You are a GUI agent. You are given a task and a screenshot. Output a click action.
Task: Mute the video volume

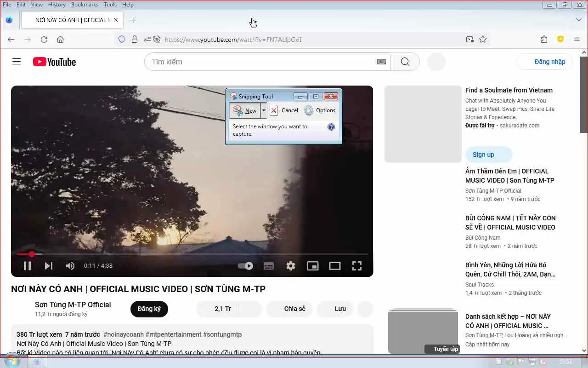coord(70,266)
